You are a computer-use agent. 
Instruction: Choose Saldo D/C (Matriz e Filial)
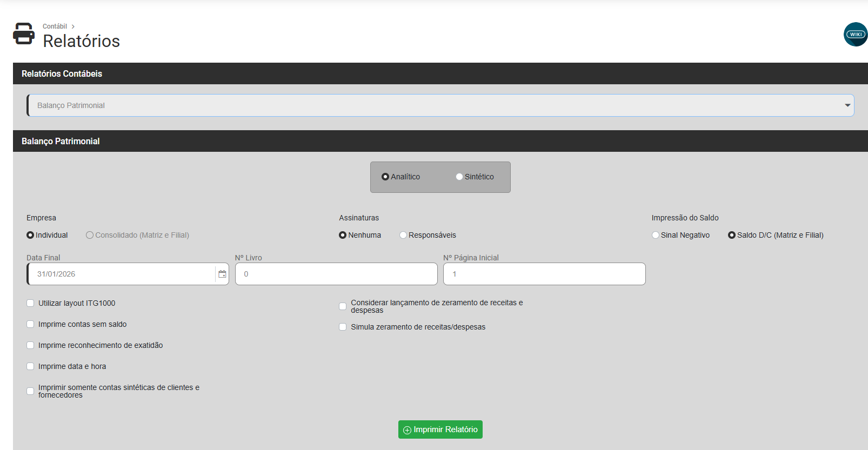click(x=732, y=235)
